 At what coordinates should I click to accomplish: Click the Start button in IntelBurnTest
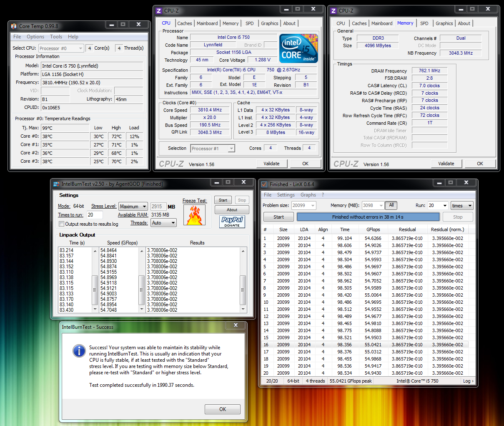(223, 200)
